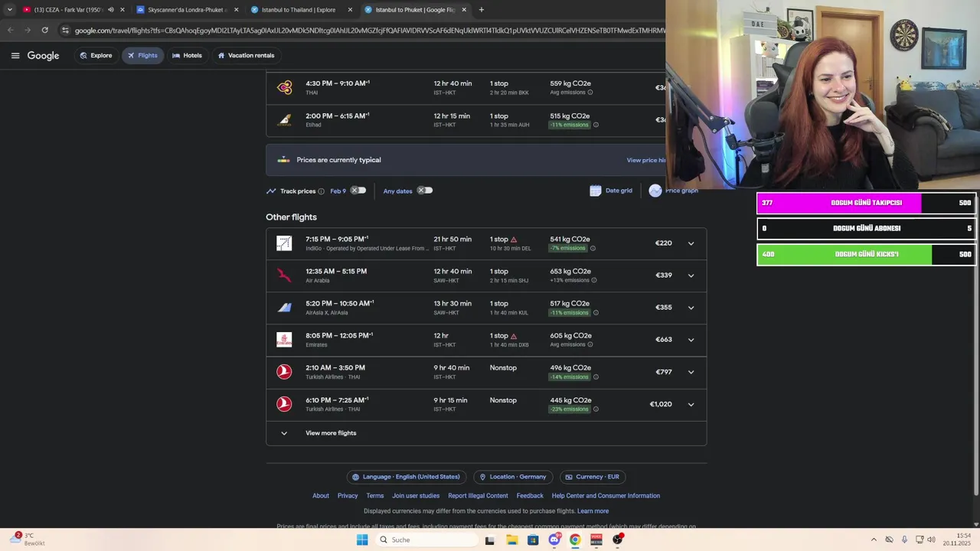Open the Google main menu hamburger
Image resolution: width=980 pixels, height=551 pixels.
(x=15, y=55)
